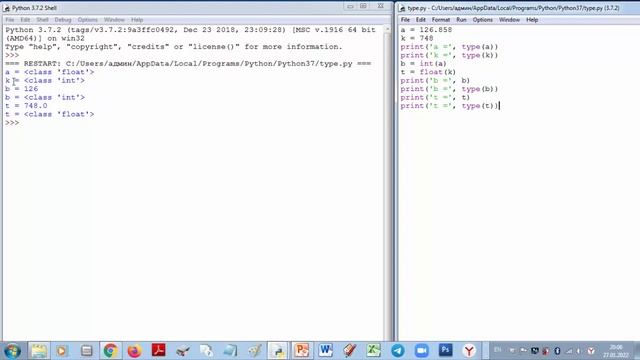This screenshot has height=360, width=640.
Task: Open Microsoft Word from the taskbar
Action: pos(326,351)
